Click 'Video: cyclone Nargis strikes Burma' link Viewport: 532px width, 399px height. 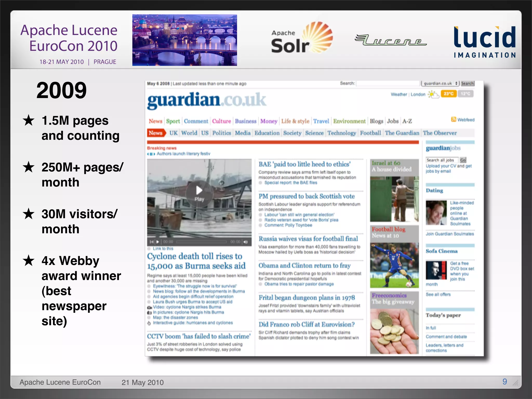tap(187, 307)
